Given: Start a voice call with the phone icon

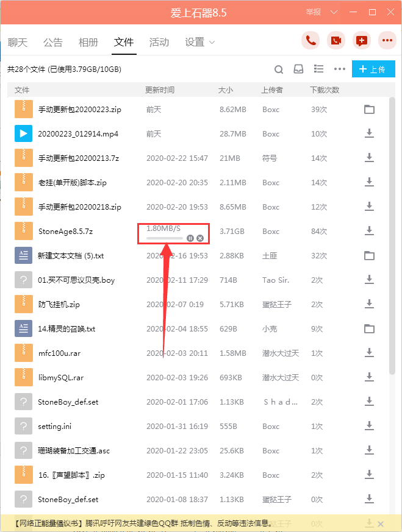Looking at the screenshot, I should pos(311,41).
